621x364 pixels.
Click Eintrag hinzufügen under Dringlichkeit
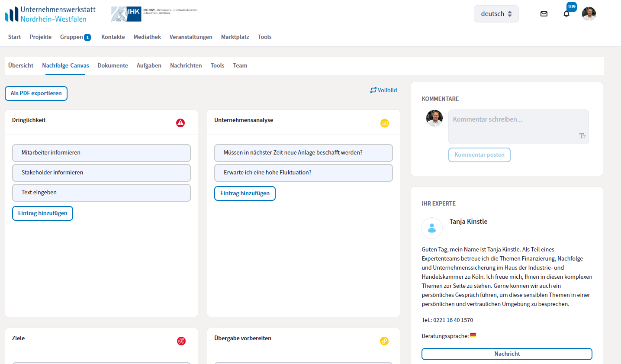(x=43, y=213)
